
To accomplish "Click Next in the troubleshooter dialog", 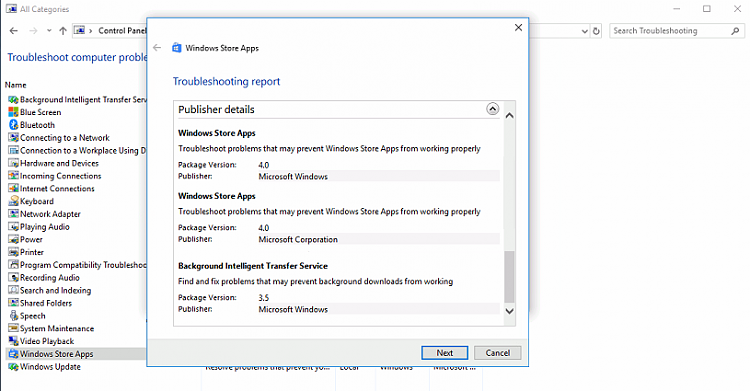I will (x=445, y=353).
